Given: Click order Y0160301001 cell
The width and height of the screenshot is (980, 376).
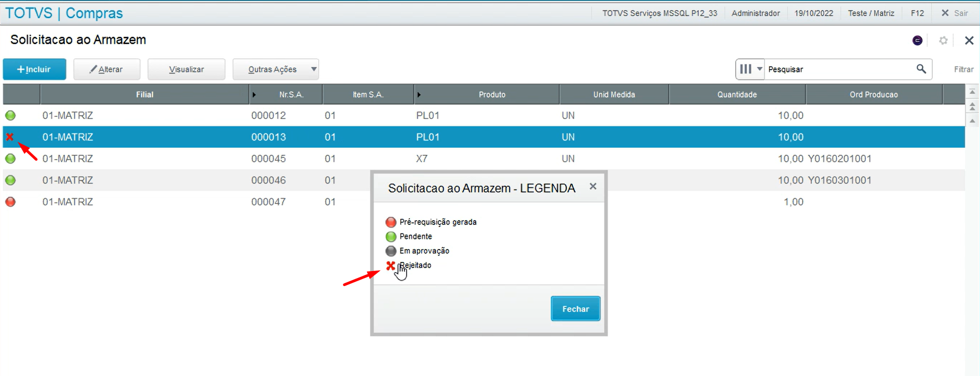Looking at the screenshot, I should coord(840,180).
